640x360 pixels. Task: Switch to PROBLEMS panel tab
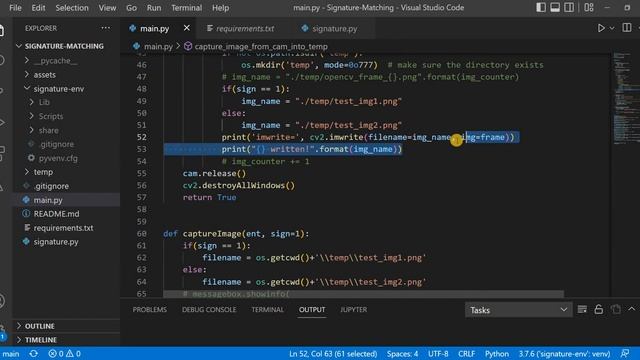click(x=149, y=310)
